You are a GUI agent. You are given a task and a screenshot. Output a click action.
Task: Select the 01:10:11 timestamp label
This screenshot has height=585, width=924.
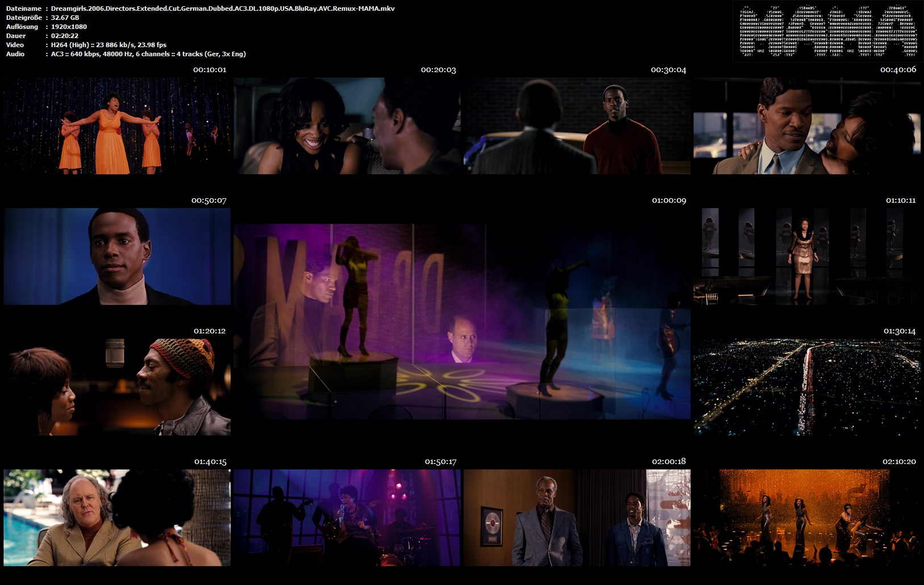[901, 200]
